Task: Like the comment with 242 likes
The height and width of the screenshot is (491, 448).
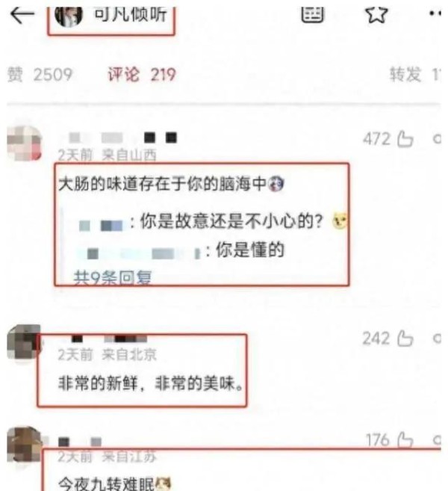Action: point(405,339)
